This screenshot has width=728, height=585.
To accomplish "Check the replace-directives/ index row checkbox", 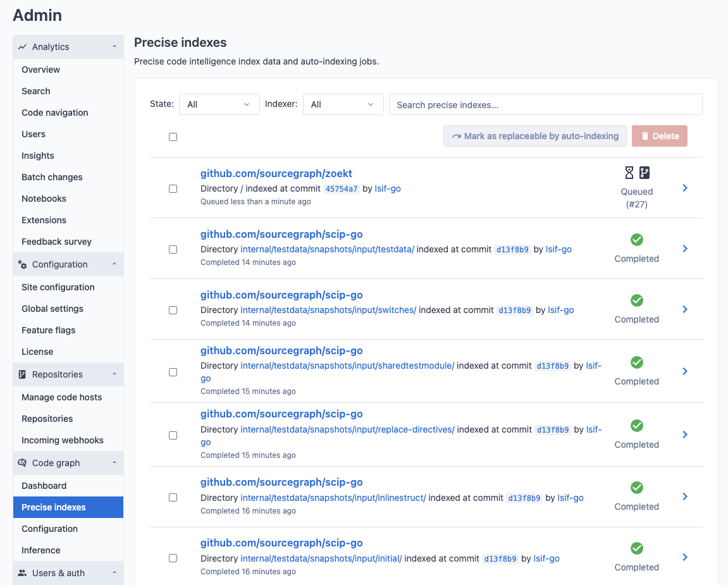I will click(x=173, y=436).
